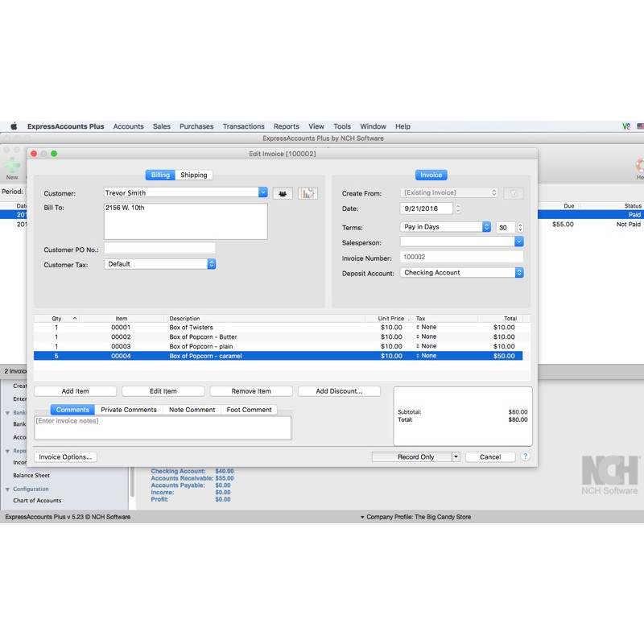Adjust the terms days stepper
This screenshot has width=644, height=644.
coord(520,228)
